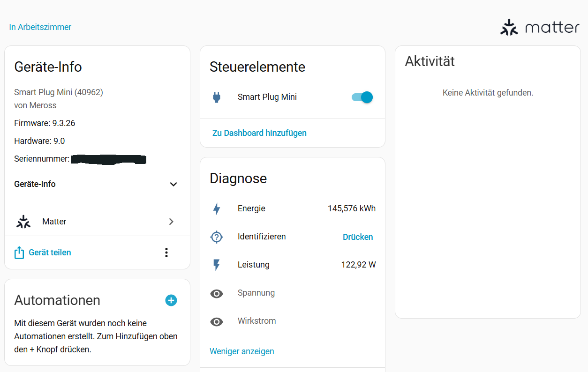The width and height of the screenshot is (588, 372).
Task: Click the Matter logo in header
Action: click(540, 28)
